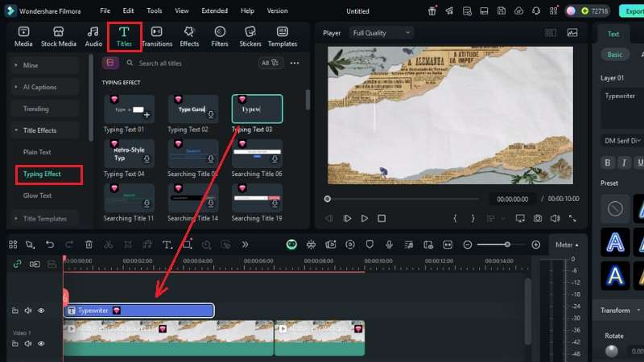Play the preview frame by frame

pyautogui.click(x=347, y=218)
